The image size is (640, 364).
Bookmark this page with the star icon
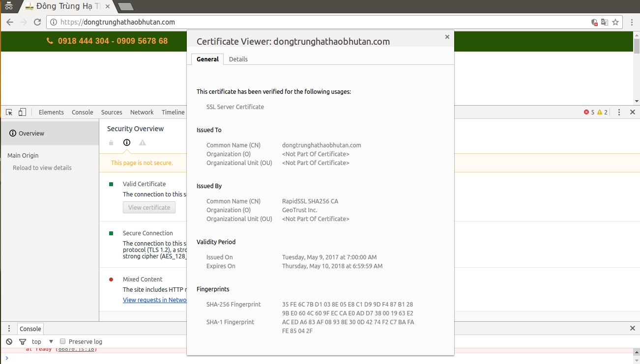[615, 22]
